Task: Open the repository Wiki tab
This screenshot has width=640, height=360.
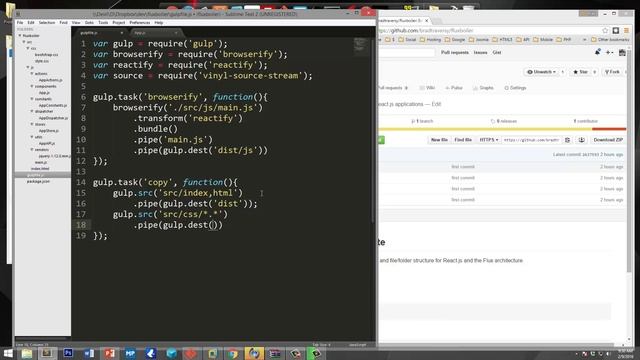Action: click(427, 88)
